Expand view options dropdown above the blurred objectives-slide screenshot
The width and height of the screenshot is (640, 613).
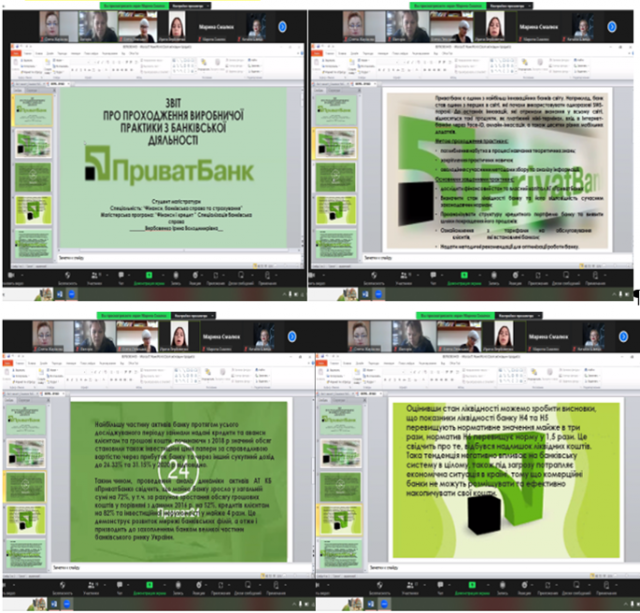pyautogui.click(x=509, y=6)
